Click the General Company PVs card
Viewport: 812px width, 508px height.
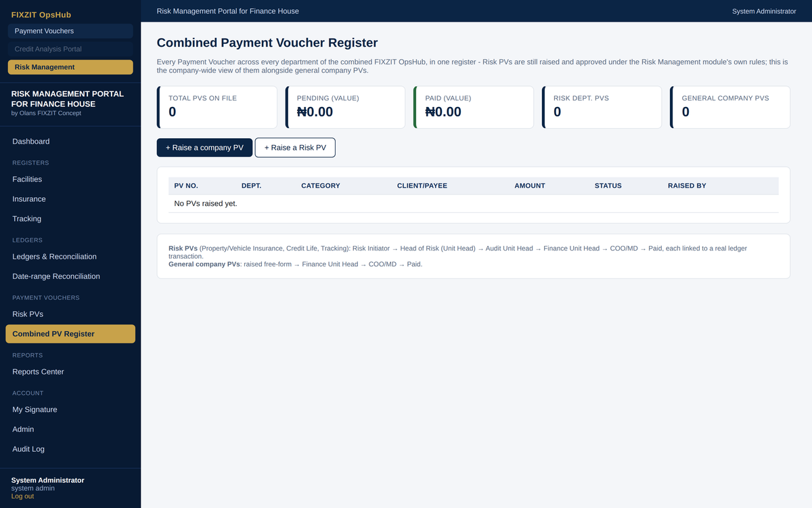(x=730, y=107)
